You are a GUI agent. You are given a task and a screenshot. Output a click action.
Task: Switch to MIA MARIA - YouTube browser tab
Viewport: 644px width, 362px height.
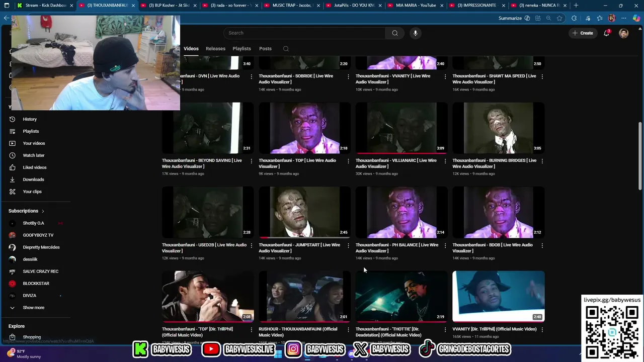(x=414, y=6)
